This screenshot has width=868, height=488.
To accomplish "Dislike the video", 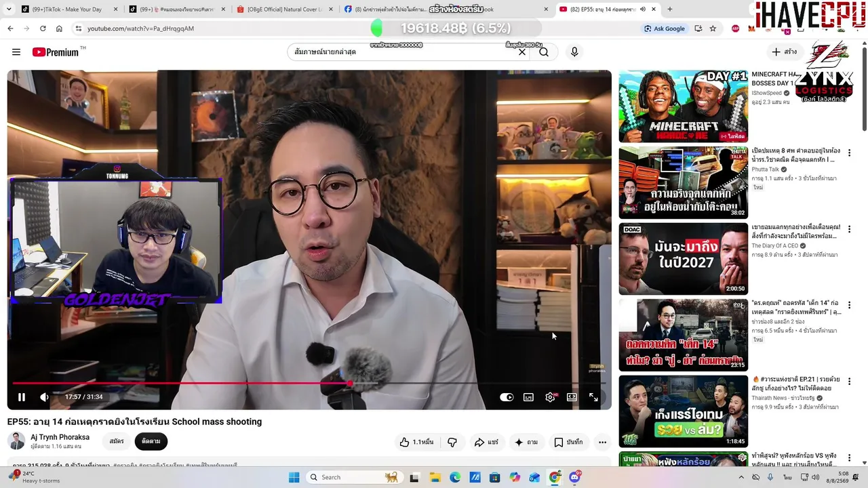I will pos(452,442).
